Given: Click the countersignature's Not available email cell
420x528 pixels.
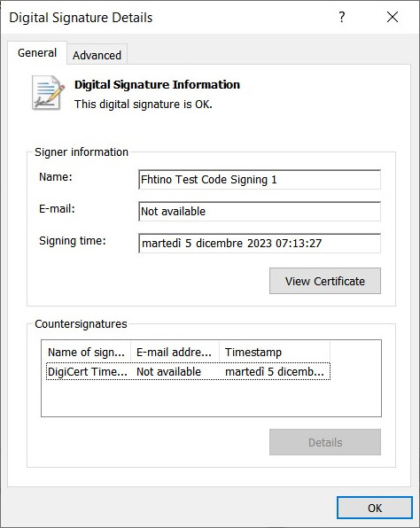Looking at the screenshot, I should coord(168,372).
